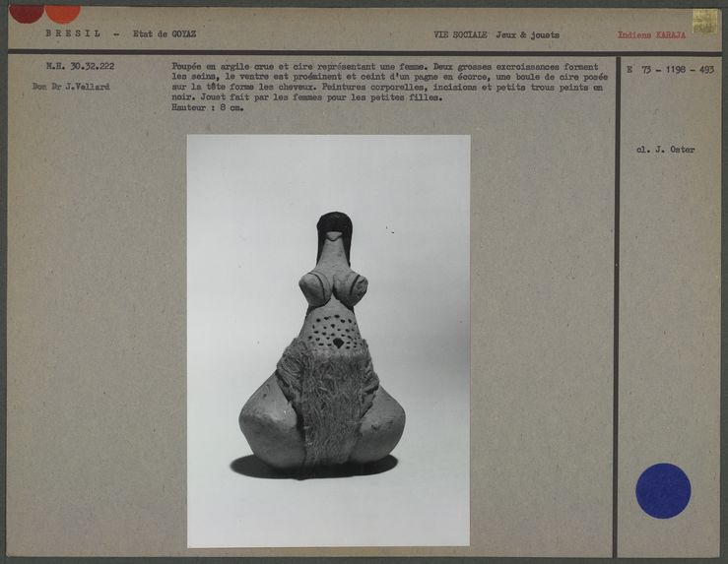Select the clay doll photograph
Viewport: 728px width, 564px height.
328,341
